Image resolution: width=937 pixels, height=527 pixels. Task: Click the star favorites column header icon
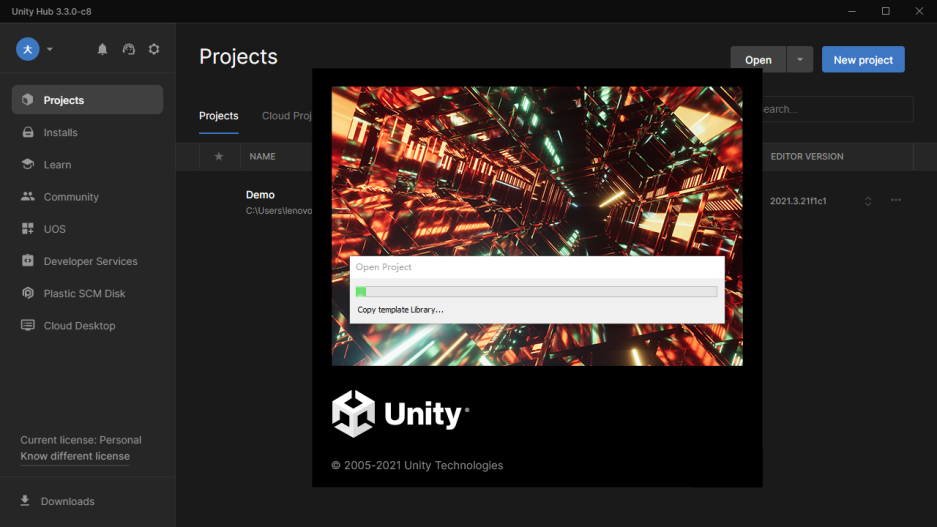point(218,157)
